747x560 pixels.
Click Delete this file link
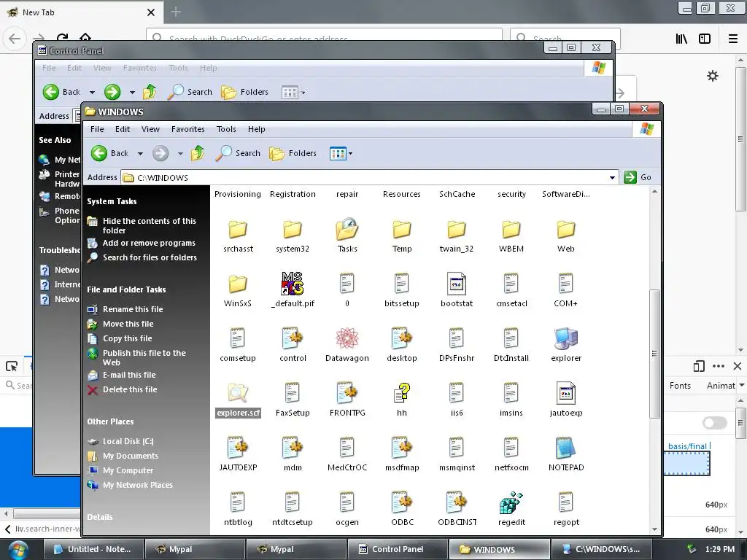pyautogui.click(x=130, y=389)
